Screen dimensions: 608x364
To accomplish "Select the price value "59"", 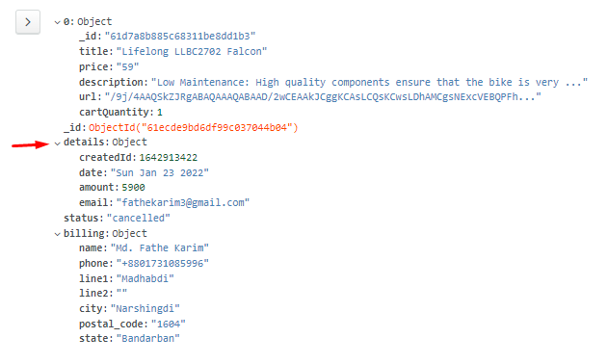I will [127, 67].
